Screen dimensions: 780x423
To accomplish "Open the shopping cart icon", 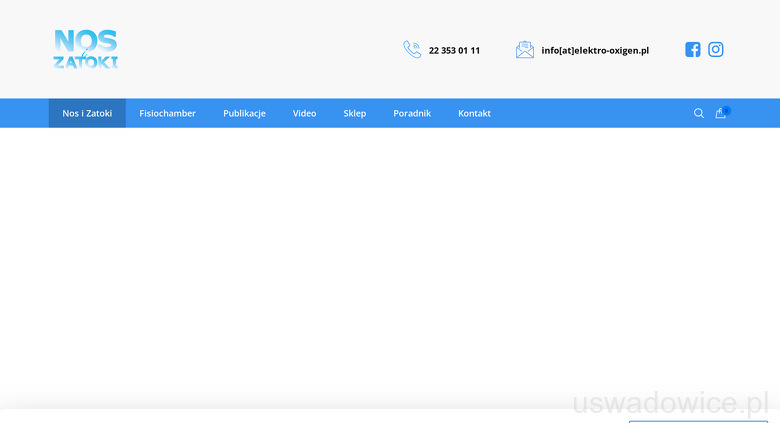I will click(720, 114).
